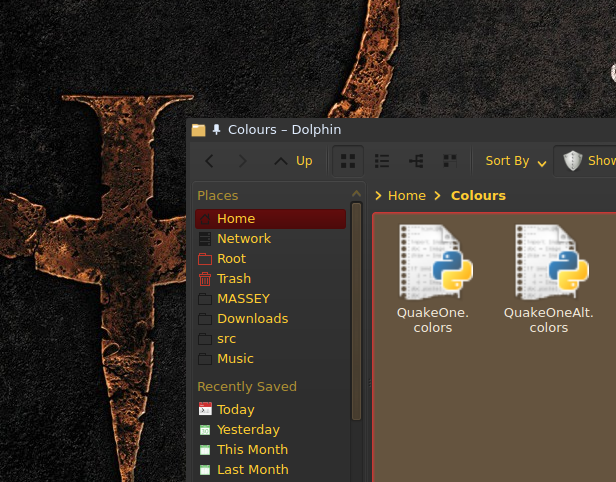616x482 pixels.
Task: Open the Sort By dropdown
Action: pyautogui.click(x=516, y=161)
